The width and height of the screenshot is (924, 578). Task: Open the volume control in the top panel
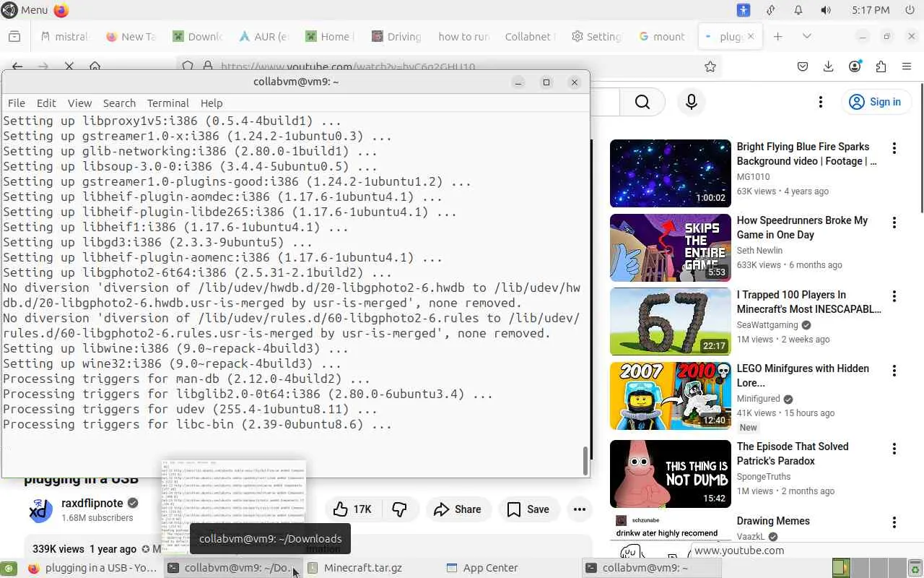[x=826, y=10]
